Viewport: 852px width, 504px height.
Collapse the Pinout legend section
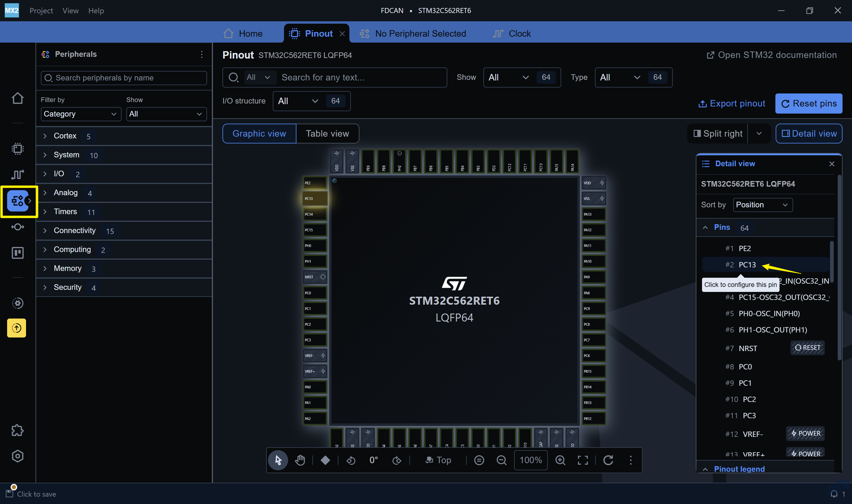[x=705, y=469]
